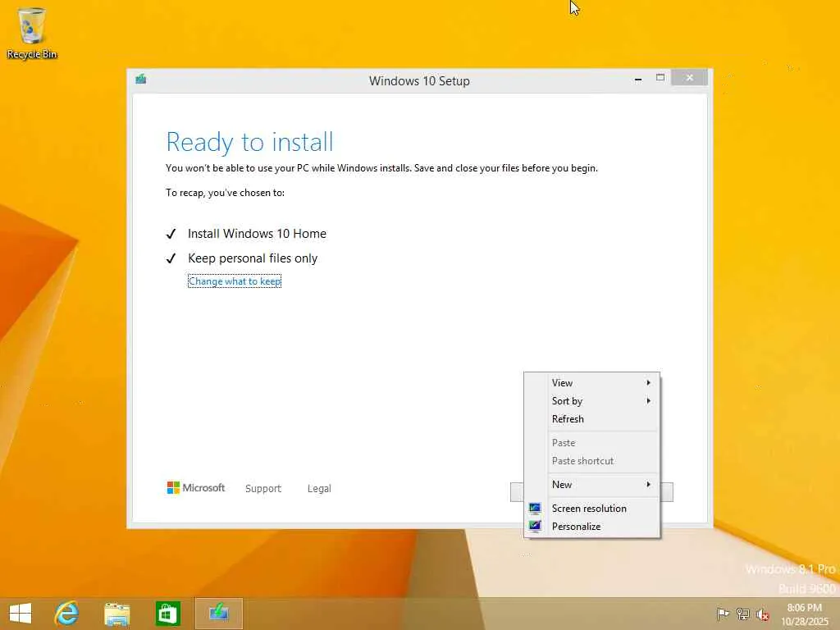The height and width of the screenshot is (630, 840).
Task: Click the New submenu arrow
Action: [648, 484]
